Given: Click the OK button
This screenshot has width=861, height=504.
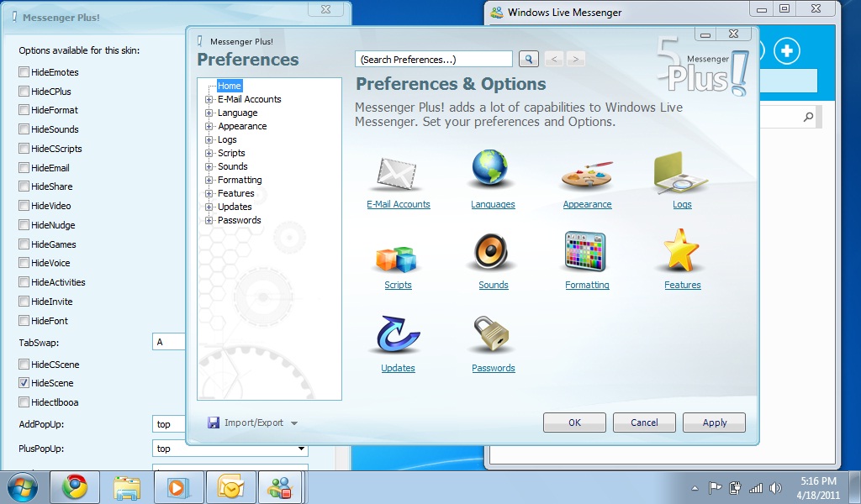Looking at the screenshot, I should [x=574, y=423].
